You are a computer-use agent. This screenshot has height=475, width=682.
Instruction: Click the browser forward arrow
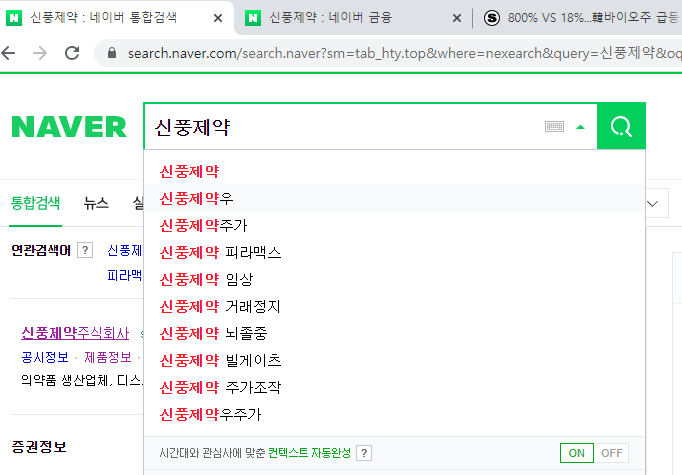pyautogui.click(x=40, y=53)
